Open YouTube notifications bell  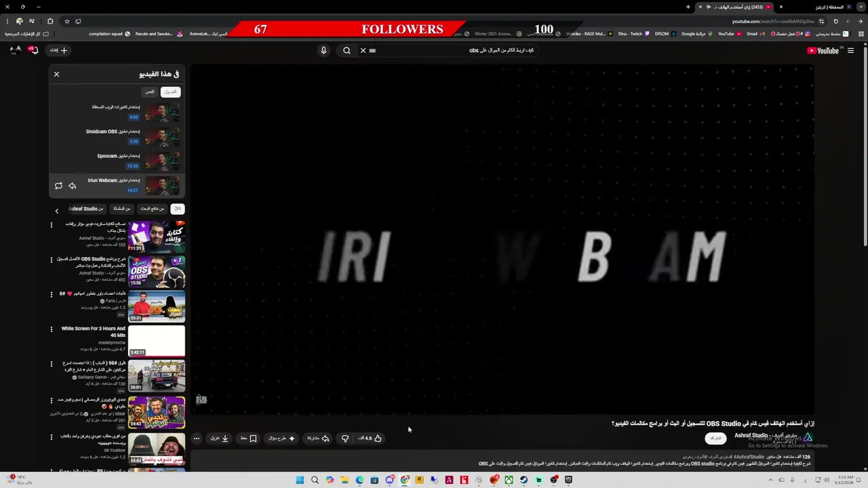(x=32, y=50)
